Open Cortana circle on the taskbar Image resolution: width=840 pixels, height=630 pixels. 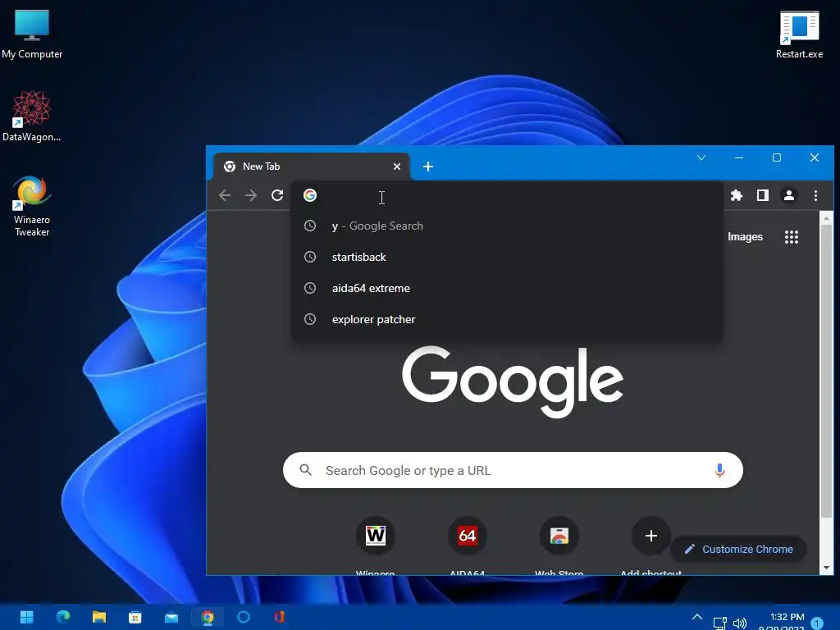point(244,617)
